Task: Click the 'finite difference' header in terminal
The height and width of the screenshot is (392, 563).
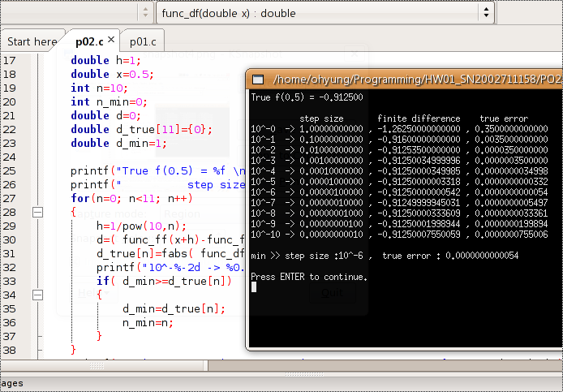Action: (x=419, y=118)
